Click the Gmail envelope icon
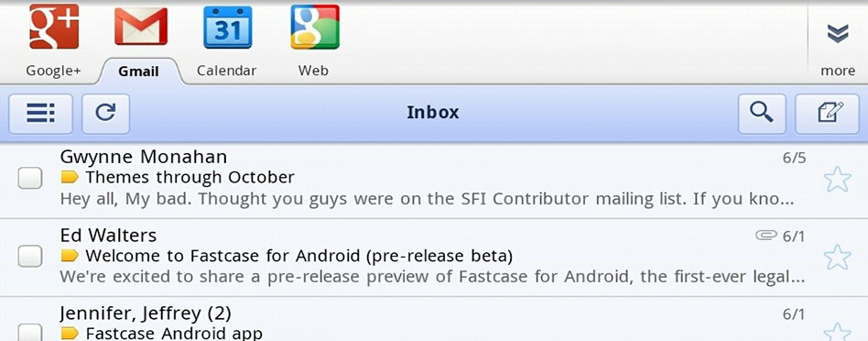Image resolution: width=868 pixels, height=341 pixels. click(x=141, y=27)
